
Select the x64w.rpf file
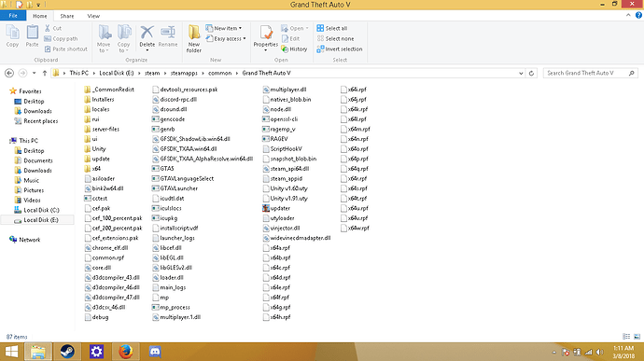(x=355, y=228)
